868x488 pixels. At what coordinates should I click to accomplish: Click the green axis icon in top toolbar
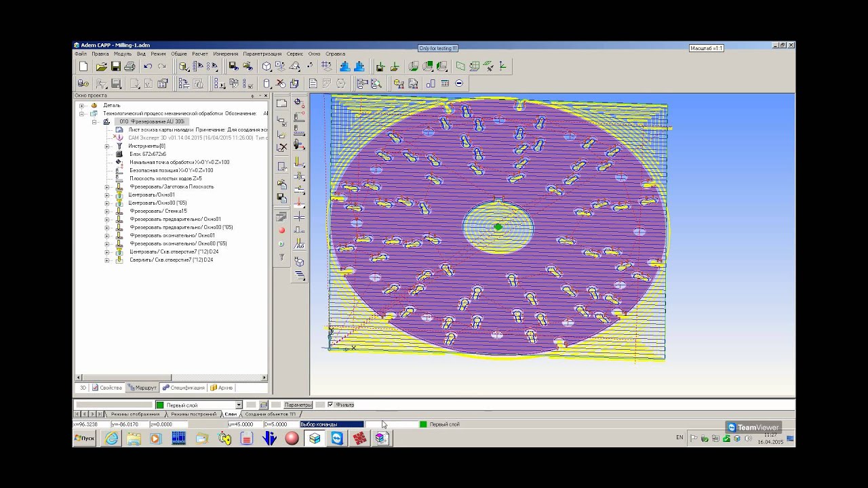502,66
